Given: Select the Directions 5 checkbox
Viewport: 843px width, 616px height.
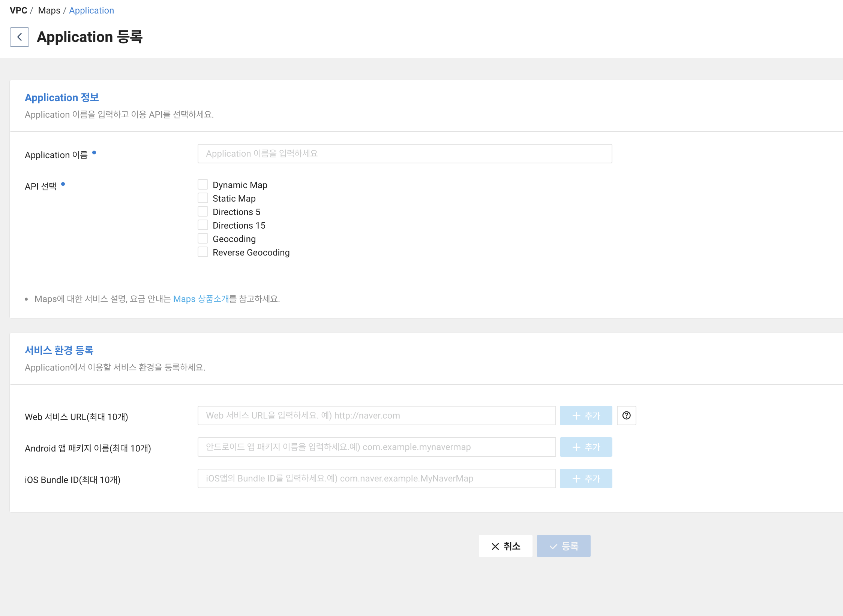Looking at the screenshot, I should 203,212.
